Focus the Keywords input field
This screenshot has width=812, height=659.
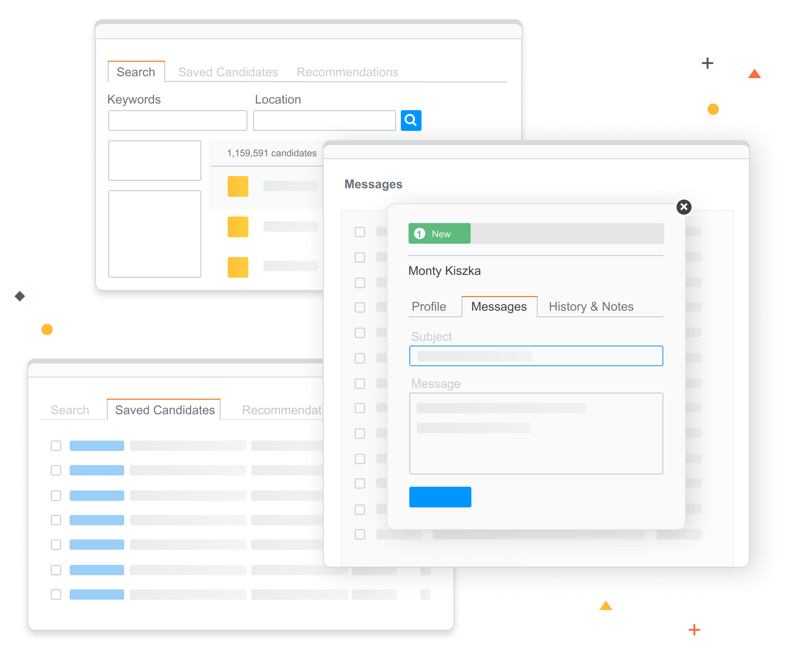(178, 121)
